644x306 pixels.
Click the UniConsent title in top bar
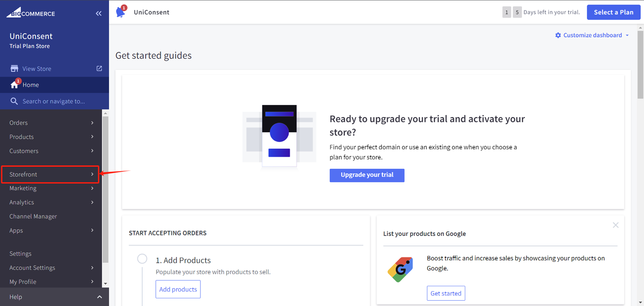point(151,12)
